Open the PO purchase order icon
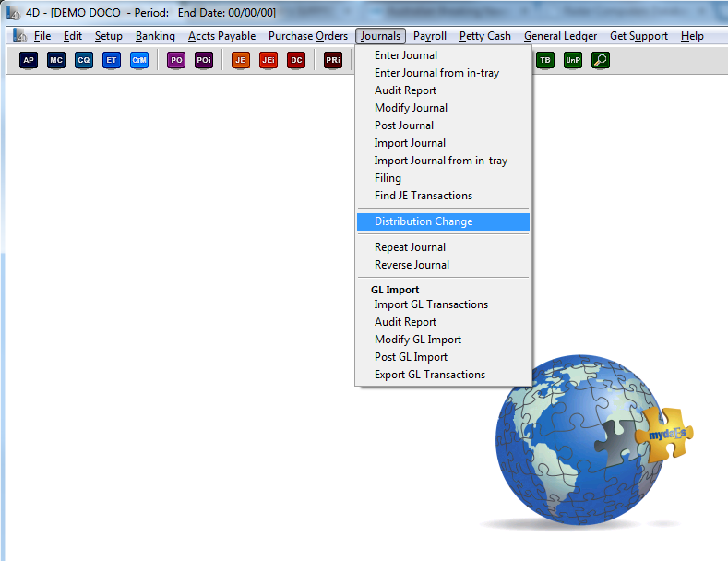Screen dimensions: 728x561 tap(176, 60)
